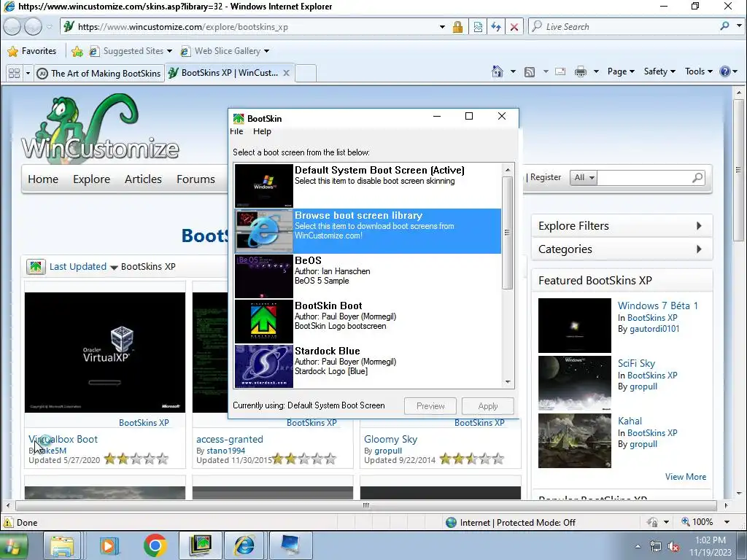The image size is (747, 560).
Task: Click the Live Search magnifier icon
Action: [724, 26]
